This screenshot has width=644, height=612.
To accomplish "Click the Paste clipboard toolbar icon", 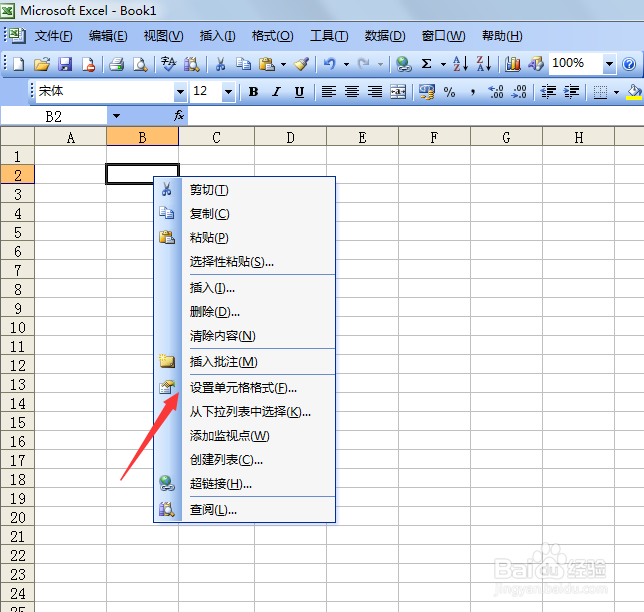I will point(267,64).
